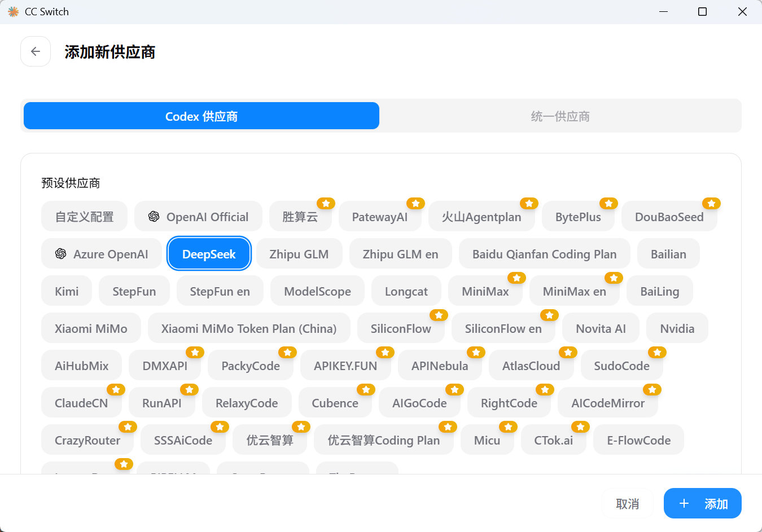Select the Bailian provider
762x532 pixels.
pyautogui.click(x=668, y=254)
